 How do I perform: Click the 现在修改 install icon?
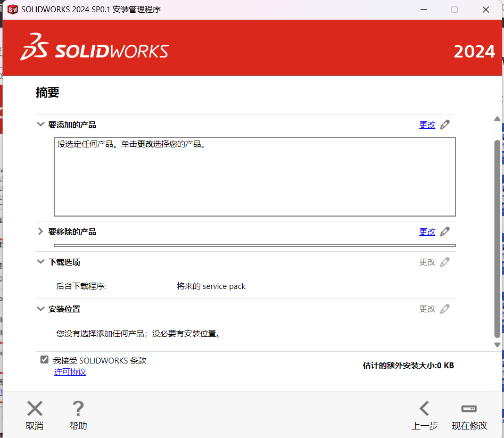coord(468,409)
